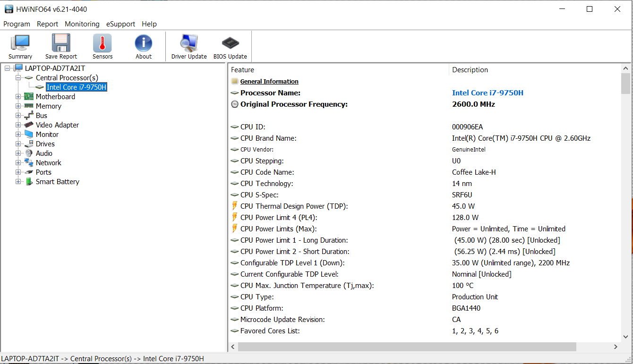The width and height of the screenshot is (633, 364).
Task: Launch Driver Update from the toolbar
Action: click(x=189, y=43)
